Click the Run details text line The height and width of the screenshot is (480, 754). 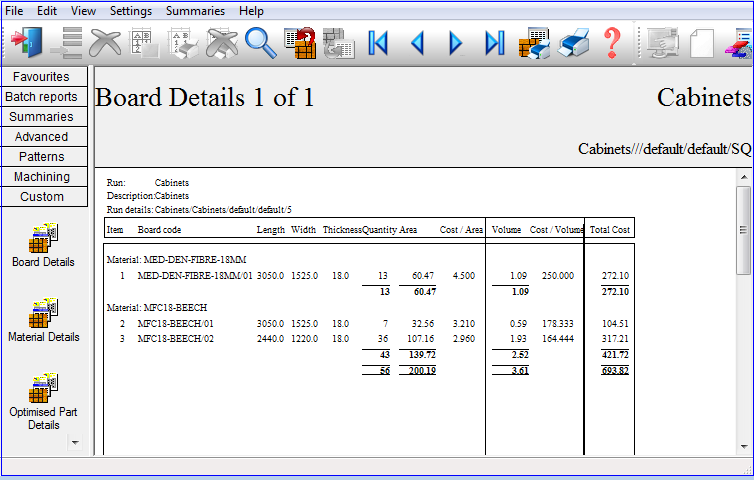[199, 210]
